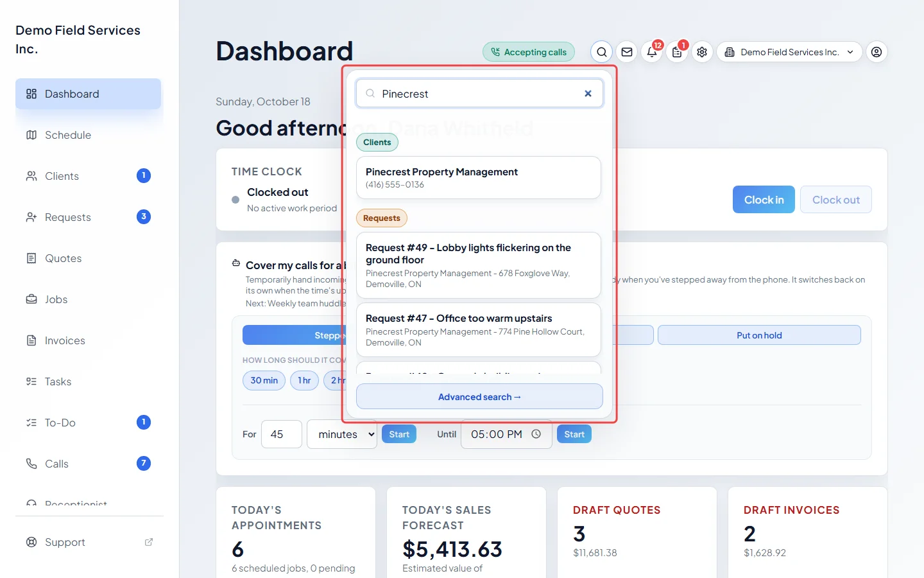Click the Pinecrest search input field

coord(479,94)
